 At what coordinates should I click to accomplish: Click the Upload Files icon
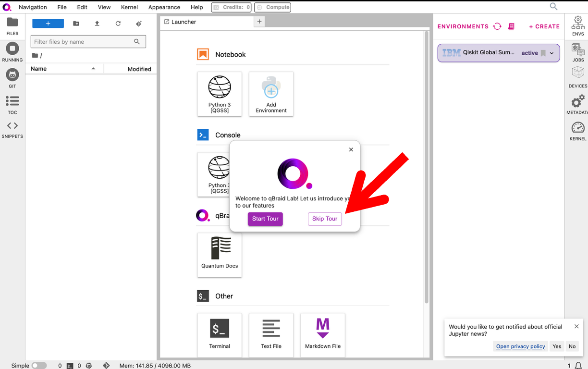click(97, 24)
